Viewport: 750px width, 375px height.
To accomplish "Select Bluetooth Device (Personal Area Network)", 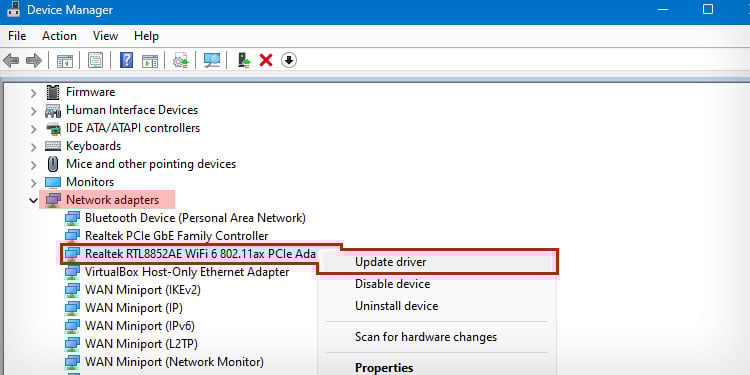I will pyautogui.click(x=195, y=218).
